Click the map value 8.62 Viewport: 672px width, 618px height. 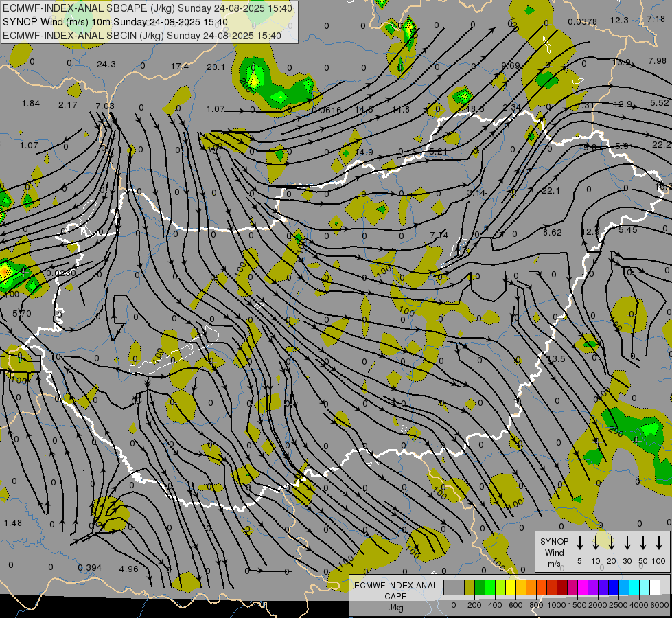point(553,233)
